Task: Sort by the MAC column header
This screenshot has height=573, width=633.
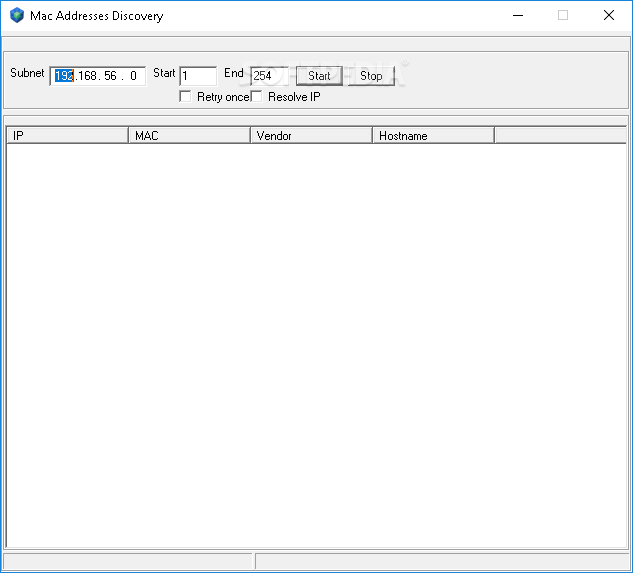Action: point(189,135)
